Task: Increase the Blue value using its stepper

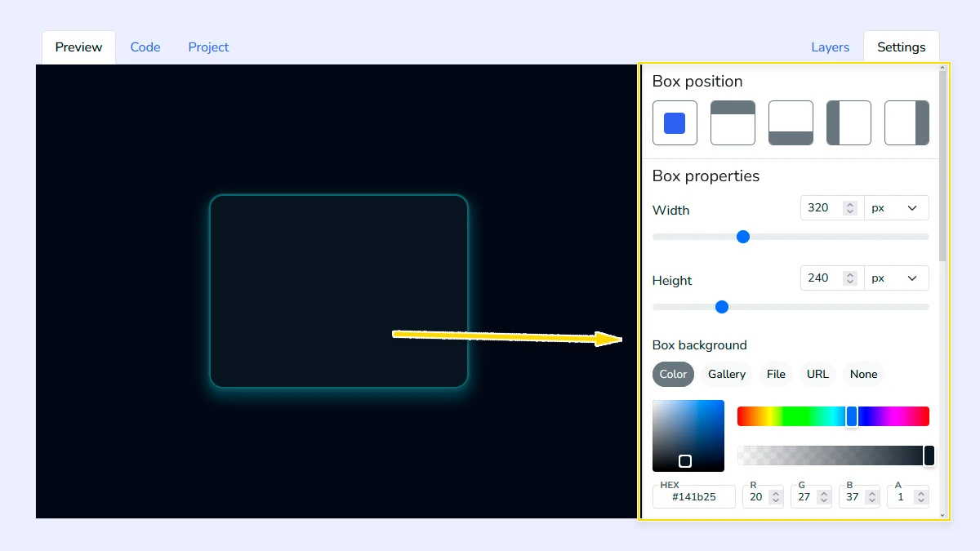Action: (x=872, y=492)
